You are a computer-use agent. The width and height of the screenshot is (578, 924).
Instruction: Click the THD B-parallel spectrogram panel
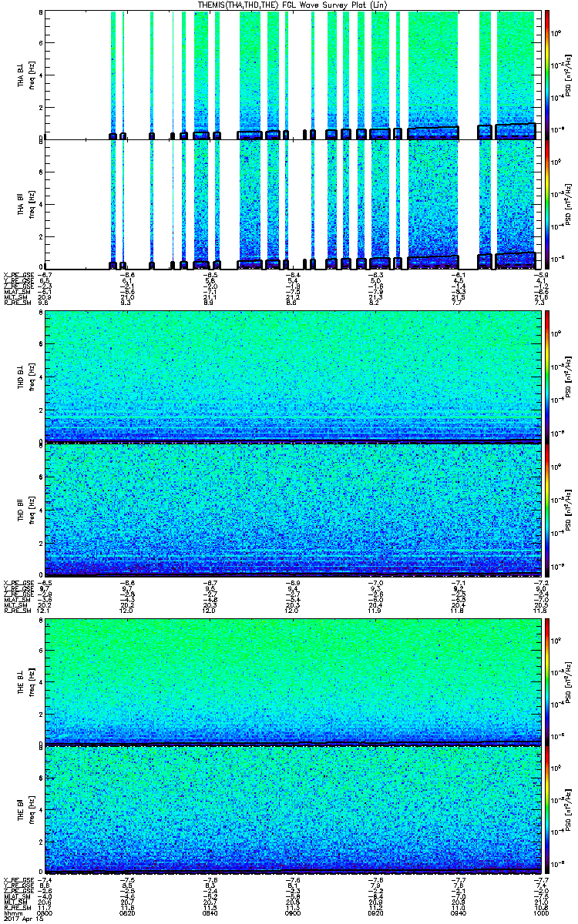(x=291, y=509)
